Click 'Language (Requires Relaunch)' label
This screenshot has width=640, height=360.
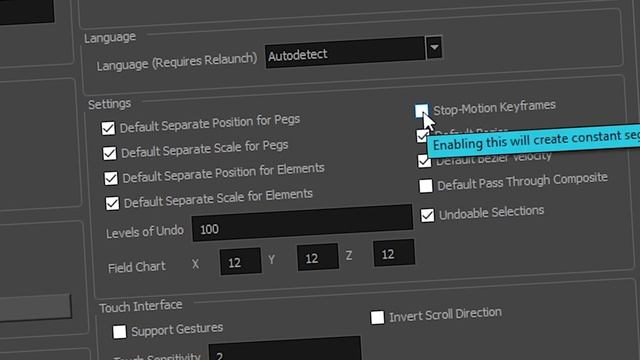point(177,61)
